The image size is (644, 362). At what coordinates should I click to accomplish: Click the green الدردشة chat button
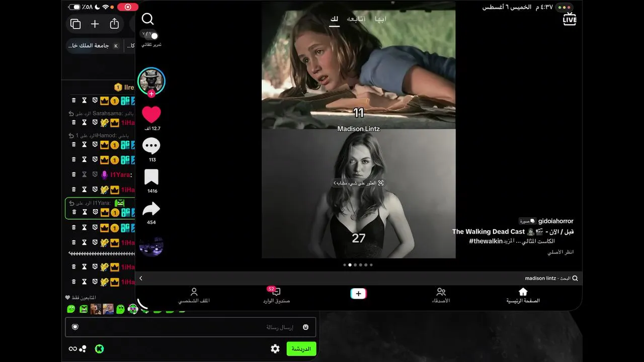point(301,348)
